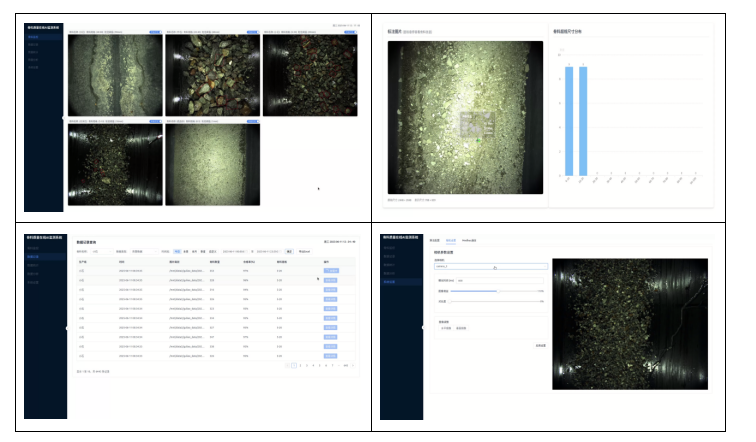Open the first camera feed of the ore belt

(x=114, y=73)
